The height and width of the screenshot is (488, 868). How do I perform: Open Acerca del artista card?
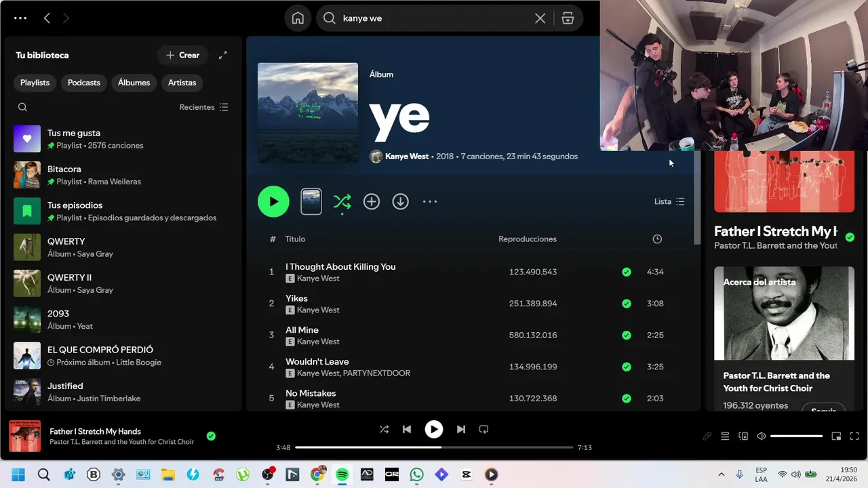pos(784,339)
